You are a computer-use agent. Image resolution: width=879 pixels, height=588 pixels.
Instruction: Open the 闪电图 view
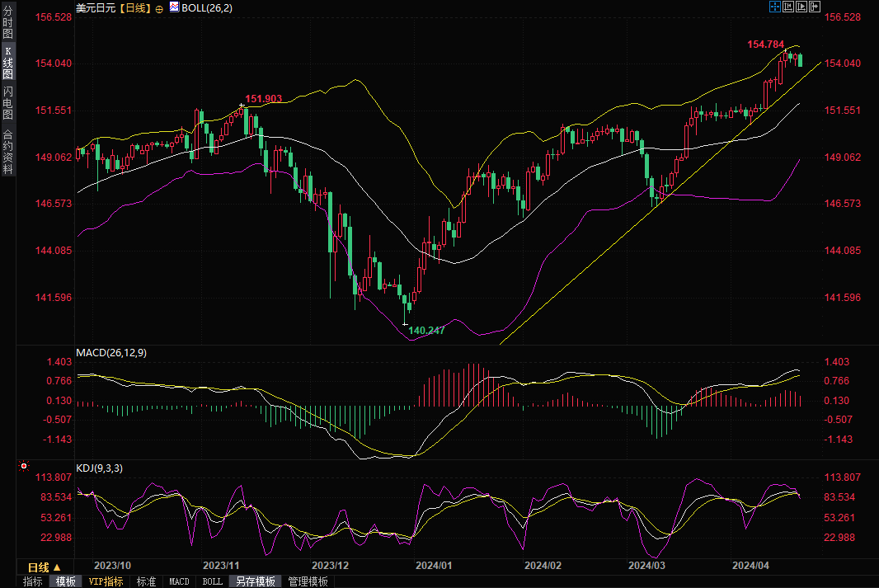[x=7, y=102]
